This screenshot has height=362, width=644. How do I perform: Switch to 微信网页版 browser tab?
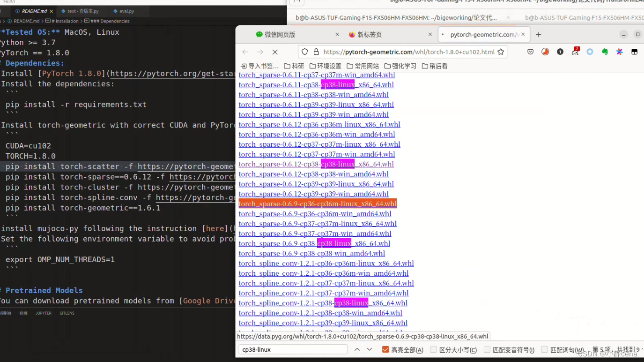pyautogui.click(x=298, y=35)
